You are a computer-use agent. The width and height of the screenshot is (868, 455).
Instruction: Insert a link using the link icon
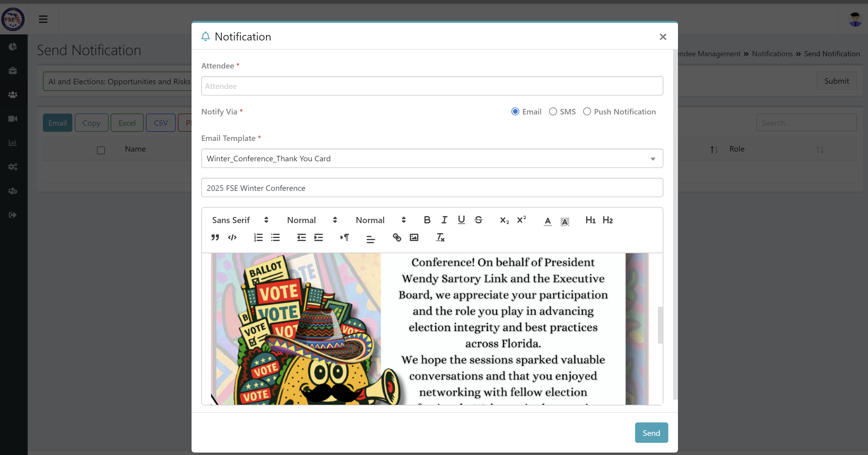397,237
